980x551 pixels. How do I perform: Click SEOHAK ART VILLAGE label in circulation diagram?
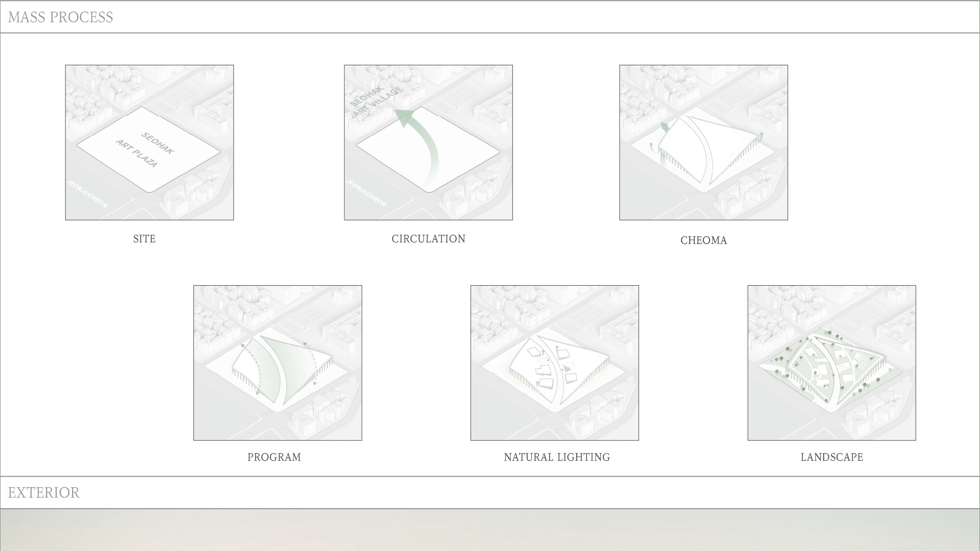point(377,101)
